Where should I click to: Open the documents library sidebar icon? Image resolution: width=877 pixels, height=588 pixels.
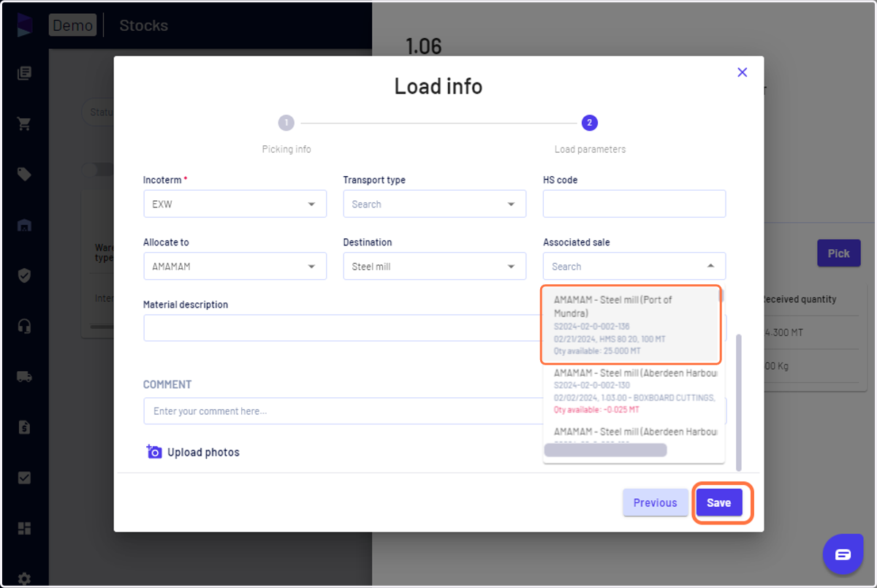24,73
